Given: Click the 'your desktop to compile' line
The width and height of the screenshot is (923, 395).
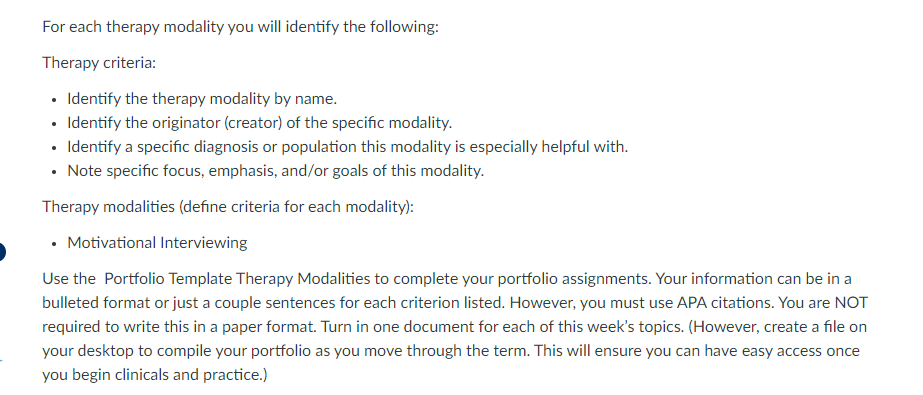Looking at the screenshot, I should [451, 351].
